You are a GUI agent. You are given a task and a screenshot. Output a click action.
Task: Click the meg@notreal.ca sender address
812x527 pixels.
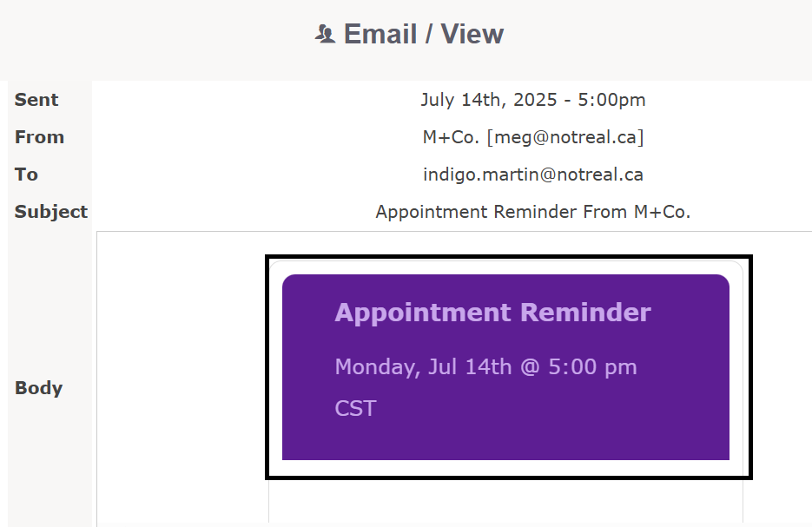[565, 137]
